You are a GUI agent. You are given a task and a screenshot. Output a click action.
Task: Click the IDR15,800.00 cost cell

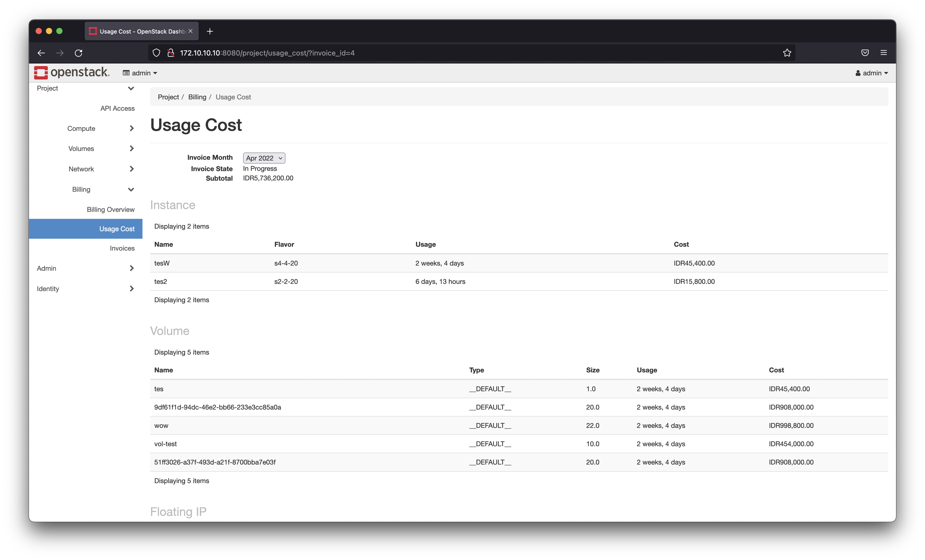tap(694, 282)
